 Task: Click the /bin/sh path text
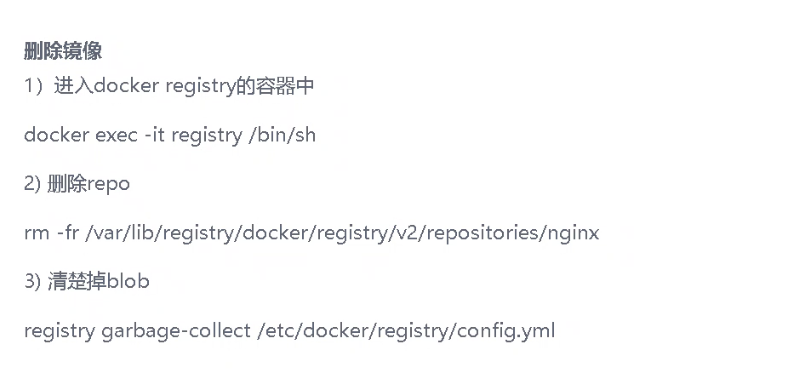(282, 135)
